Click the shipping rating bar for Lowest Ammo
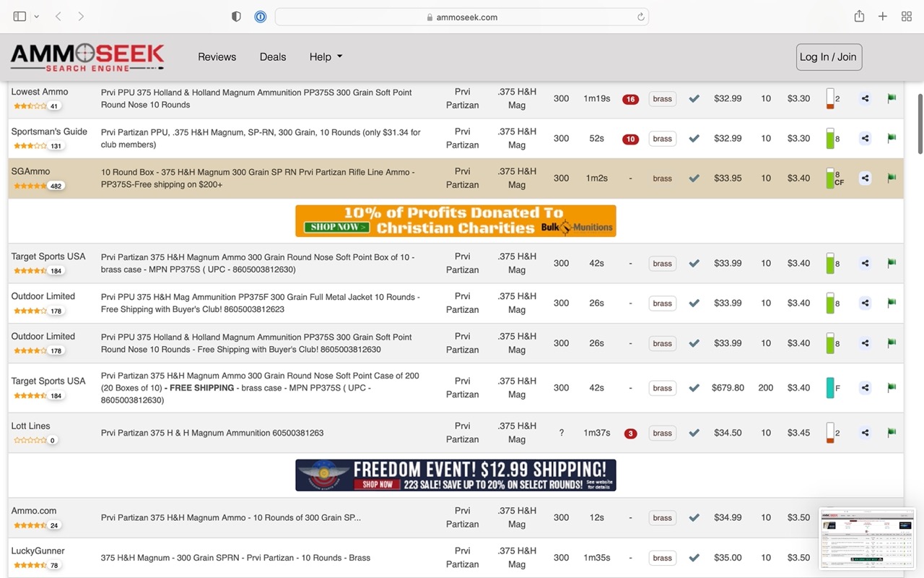The height and width of the screenshot is (578, 924). (830, 99)
